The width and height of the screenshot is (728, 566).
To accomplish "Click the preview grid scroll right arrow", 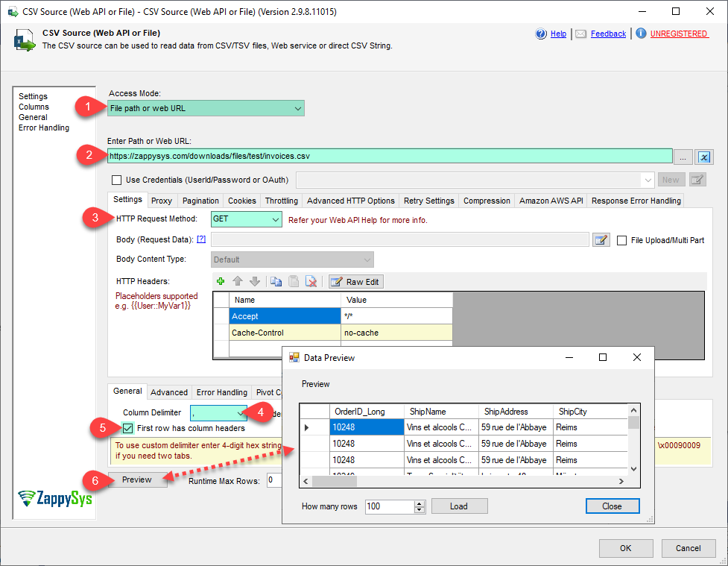I will point(621,482).
